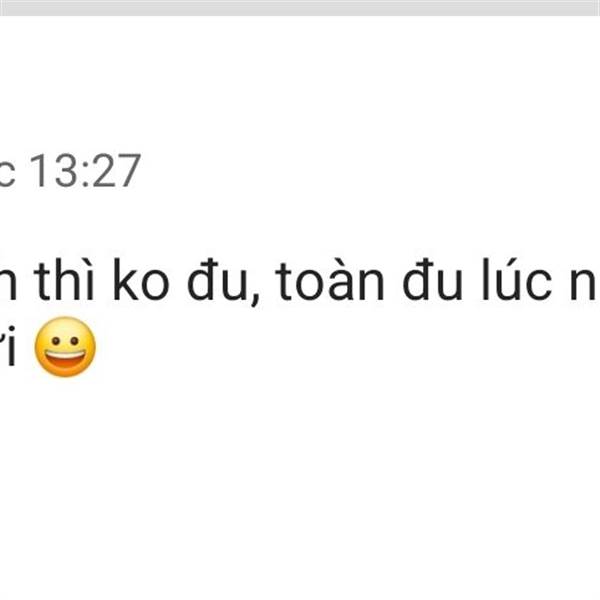Click the word "lúc" in the message
600x600 pixels.
517,280
